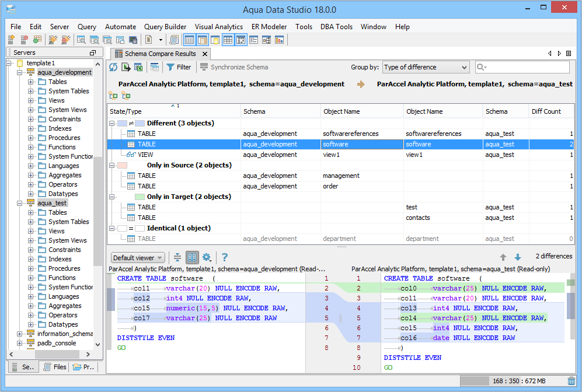The image size is (582, 392).
Task: Click the new script document icon
Action: [x=148, y=40]
